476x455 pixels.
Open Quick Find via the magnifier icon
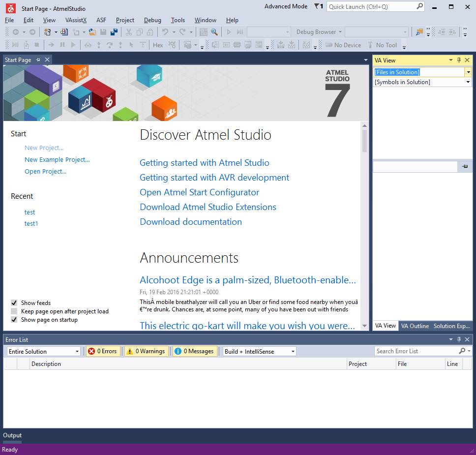tap(214, 31)
